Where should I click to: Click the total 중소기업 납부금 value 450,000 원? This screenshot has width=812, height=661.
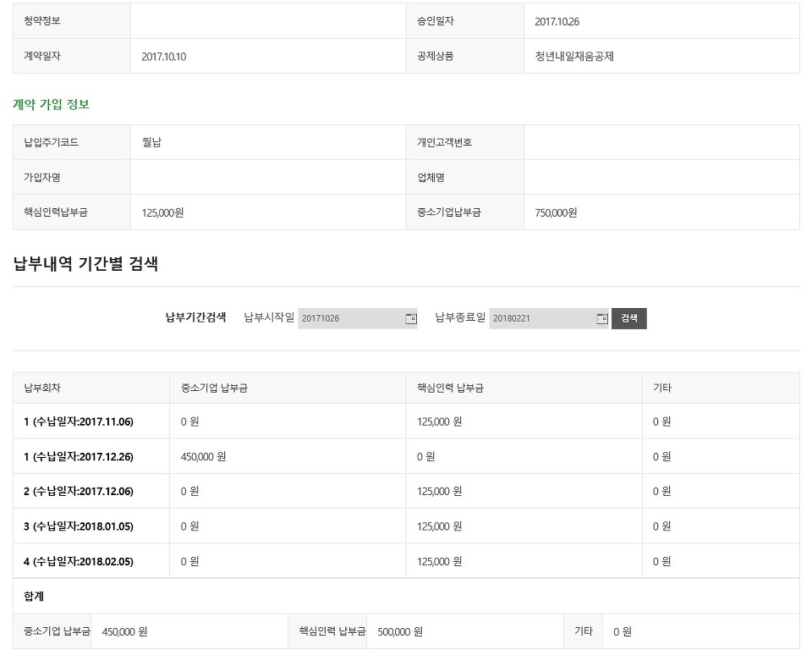pos(124,631)
